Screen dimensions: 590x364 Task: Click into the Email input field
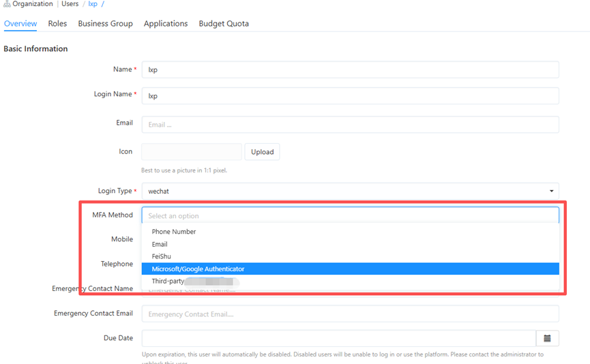click(x=349, y=125)
